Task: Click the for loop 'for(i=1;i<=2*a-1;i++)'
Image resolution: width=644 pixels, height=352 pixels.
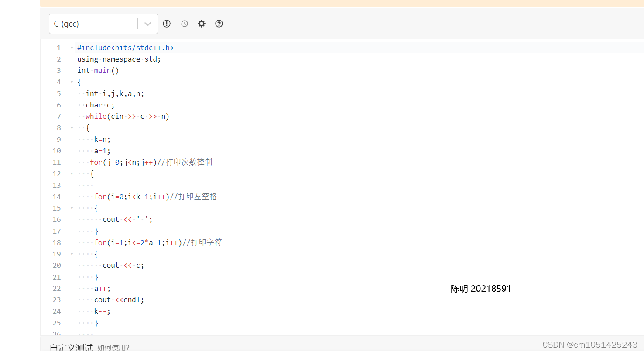Action: (138, 242)
